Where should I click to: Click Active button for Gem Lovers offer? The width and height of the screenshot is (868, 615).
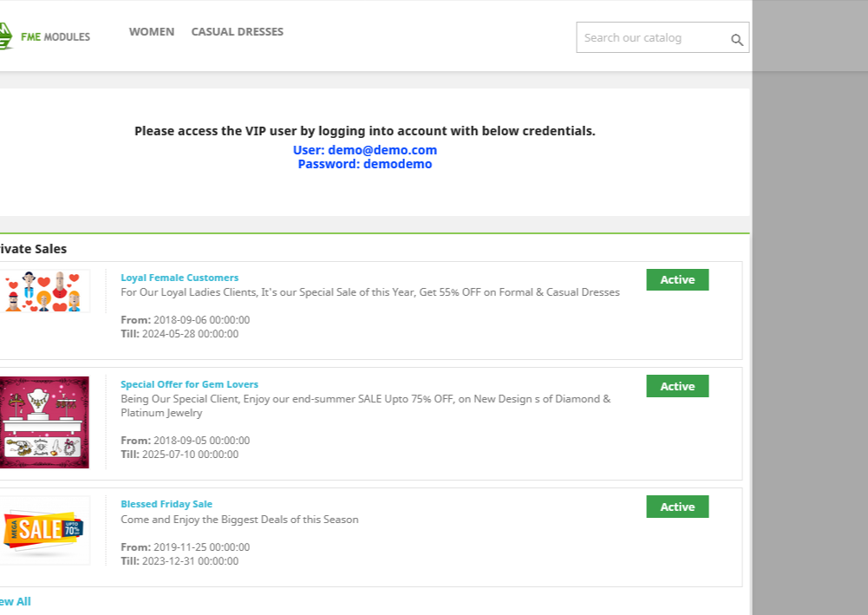tap(677, 386)
